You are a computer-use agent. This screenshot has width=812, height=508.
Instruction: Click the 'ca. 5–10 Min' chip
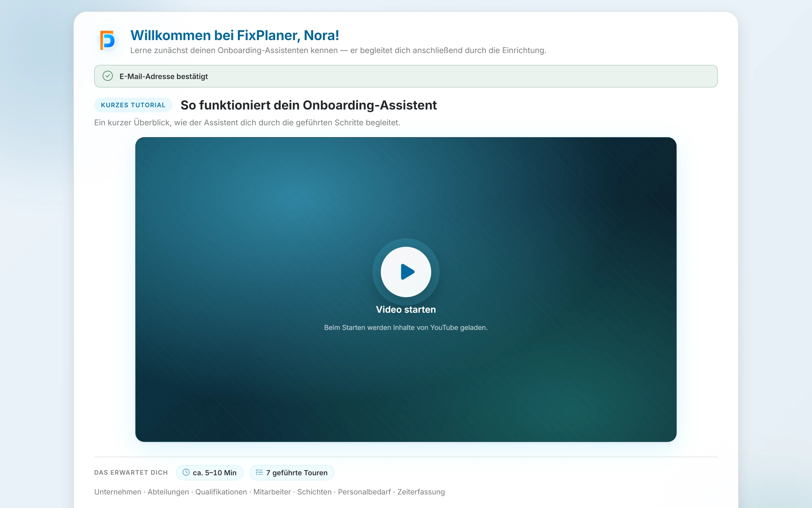point(210,473)
